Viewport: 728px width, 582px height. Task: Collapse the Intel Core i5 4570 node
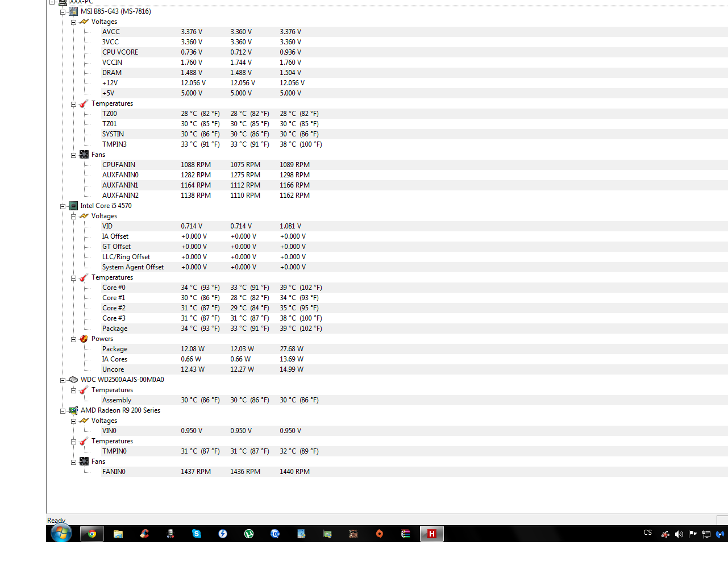pos(63,206)
